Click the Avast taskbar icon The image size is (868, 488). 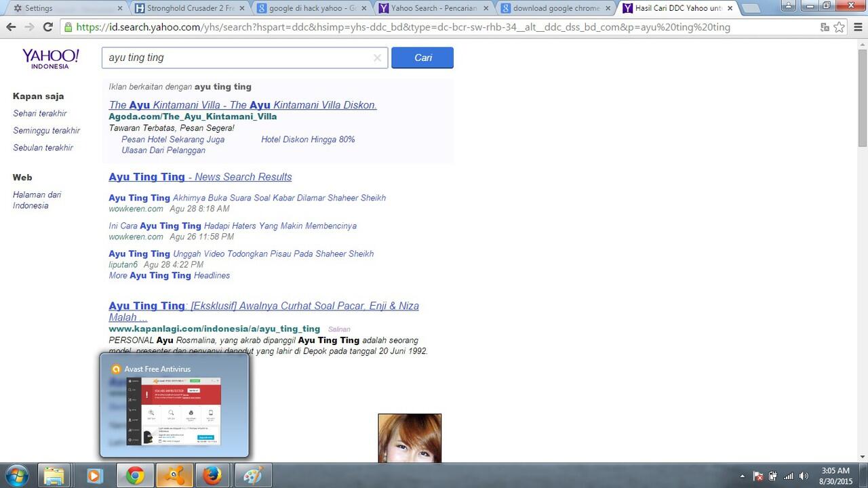click(174, 476)
